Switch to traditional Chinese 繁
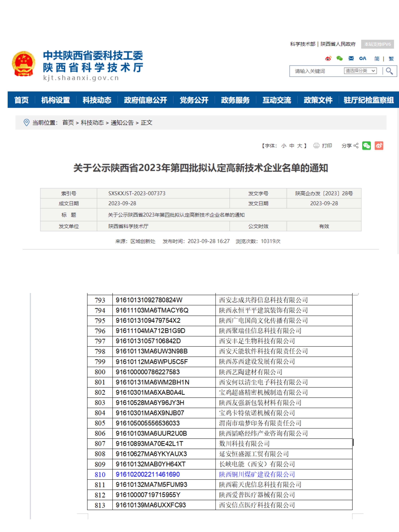The width and height of the screenshot is (399, 532). point(391,59)
